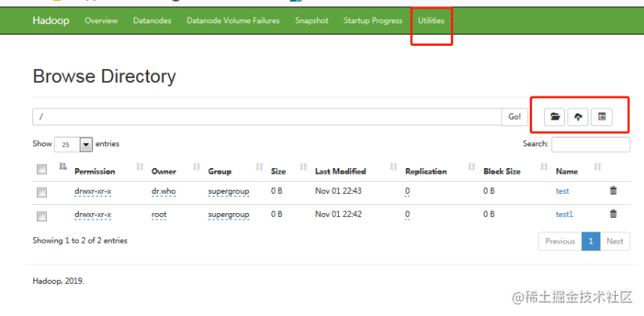Click the Block Size column header
This screenshot has height=316, width=644.
point(502,171)
